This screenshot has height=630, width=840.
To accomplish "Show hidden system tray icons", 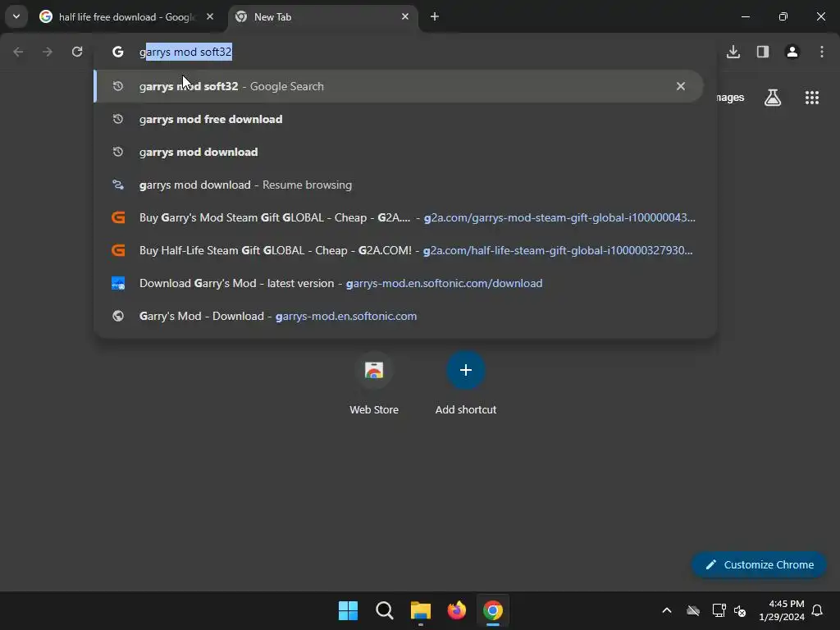I will pyautogui.click(x=667, y=610).
